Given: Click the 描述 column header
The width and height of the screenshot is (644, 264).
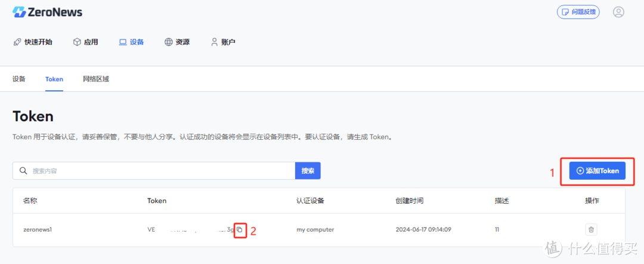Looking at the screenshot, I should point(502,201).
